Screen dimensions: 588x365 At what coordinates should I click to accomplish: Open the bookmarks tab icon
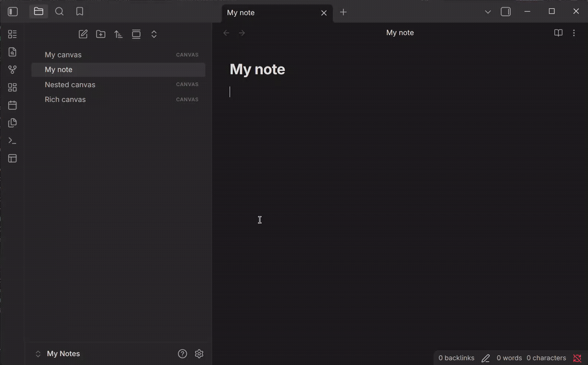[80, 11]
